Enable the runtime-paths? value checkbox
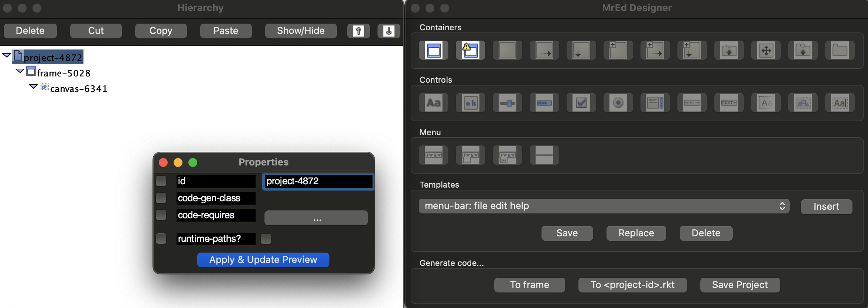The width and height of the screenshot is (868, 308). pyautogui.click(x=266, y=239)
